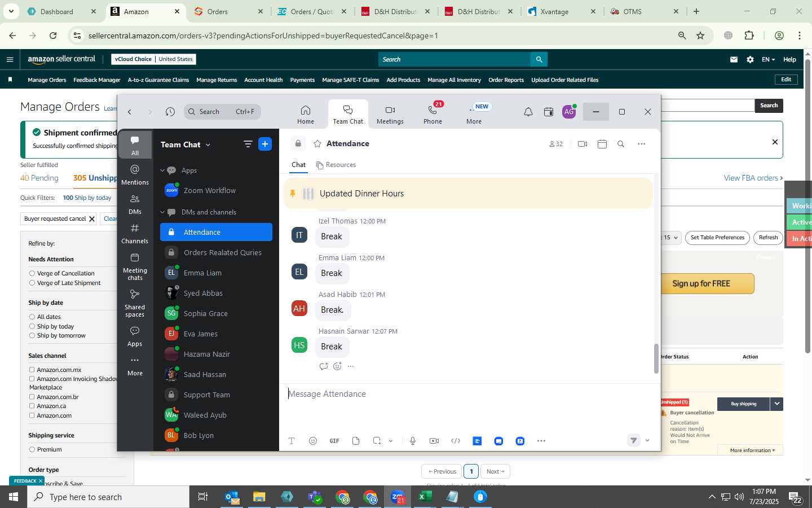Select Mentions in Zoom sidebar
The width and height of the screenshot is (812, 508).
click(135, 175)
